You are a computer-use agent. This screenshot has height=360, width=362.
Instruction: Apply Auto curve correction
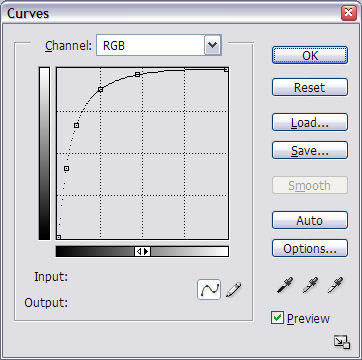click(x=310, y=220)
